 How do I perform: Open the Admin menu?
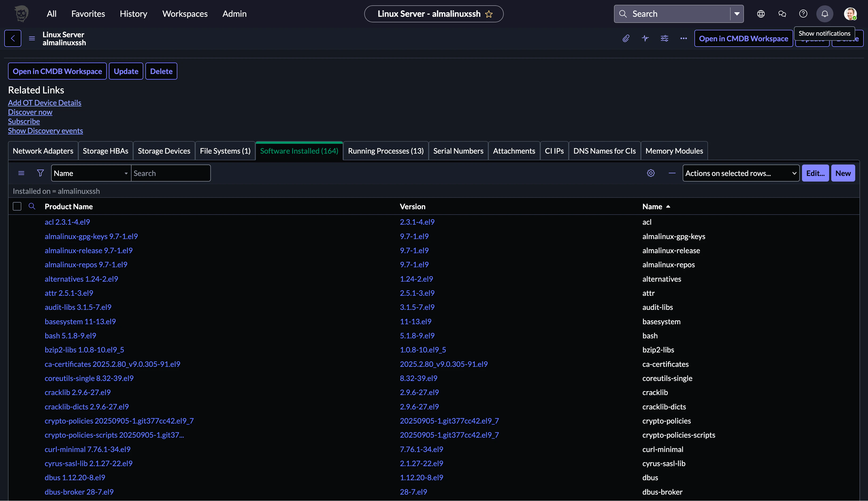point(234,14)
